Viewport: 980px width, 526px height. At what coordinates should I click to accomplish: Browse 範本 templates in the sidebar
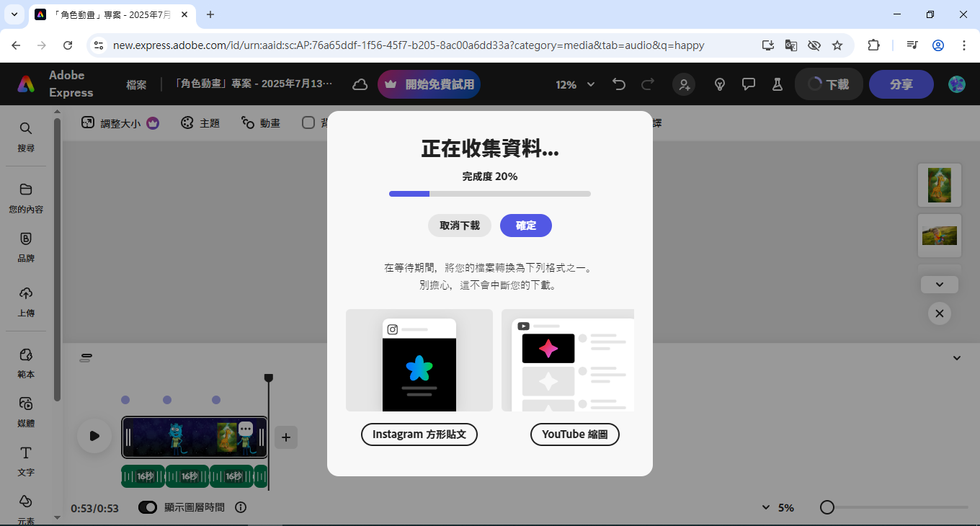tap(26, 364)
